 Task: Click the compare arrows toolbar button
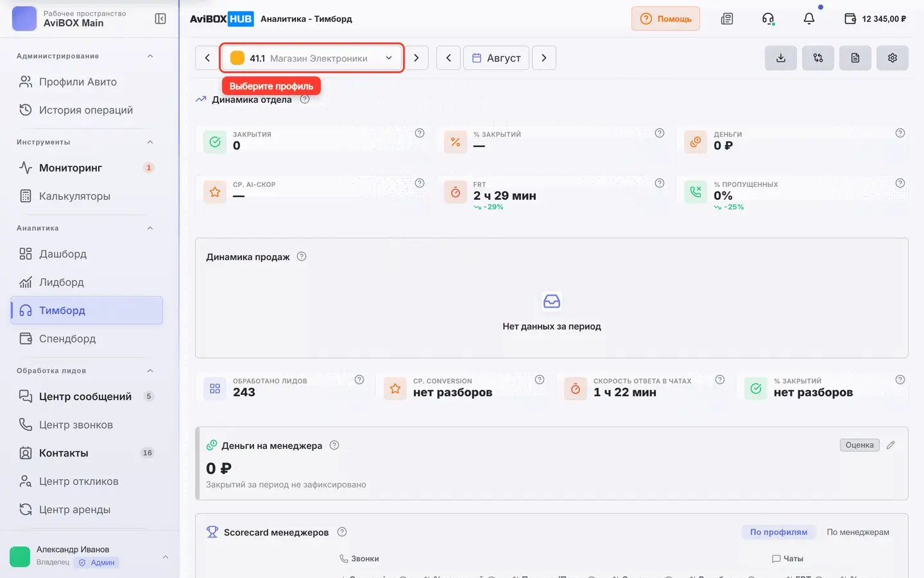pos(818,58)
